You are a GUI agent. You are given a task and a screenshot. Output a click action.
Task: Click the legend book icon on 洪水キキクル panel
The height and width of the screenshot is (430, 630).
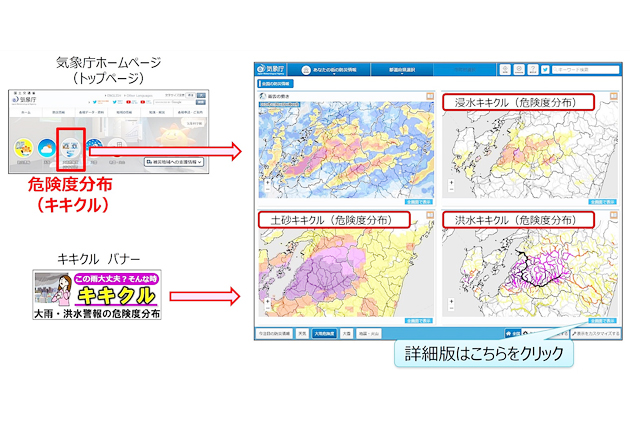[614, 215]
